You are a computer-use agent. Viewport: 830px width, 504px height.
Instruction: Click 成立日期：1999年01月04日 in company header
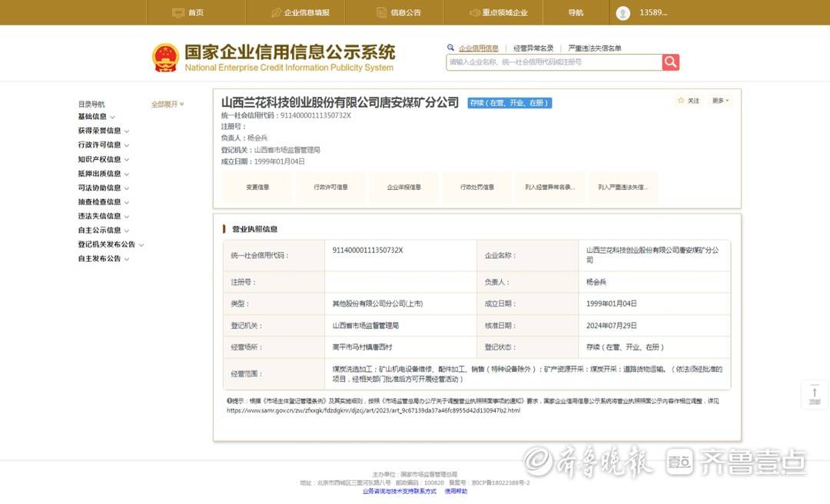(x=263, y=161)
